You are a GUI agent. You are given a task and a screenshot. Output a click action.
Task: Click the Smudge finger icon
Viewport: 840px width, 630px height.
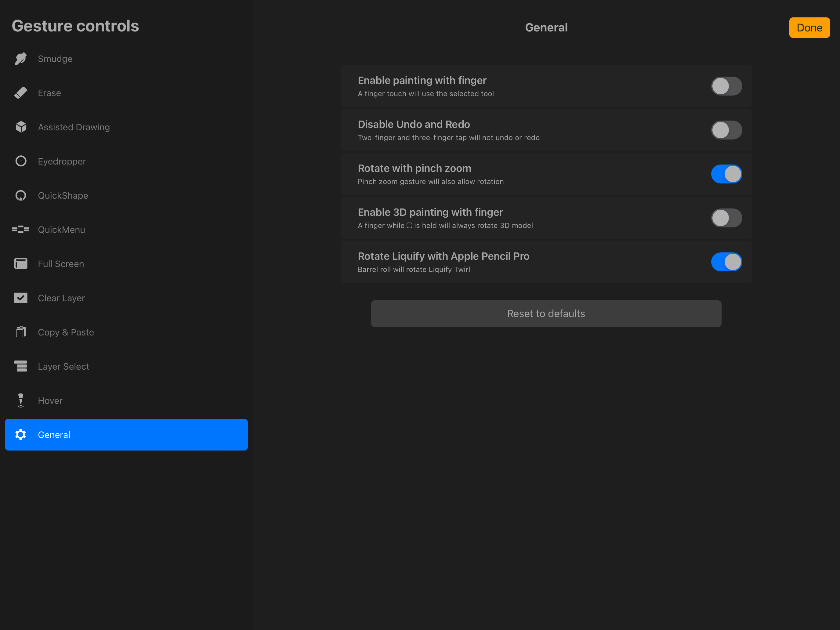pyautogui.click(x=20, y=59)
